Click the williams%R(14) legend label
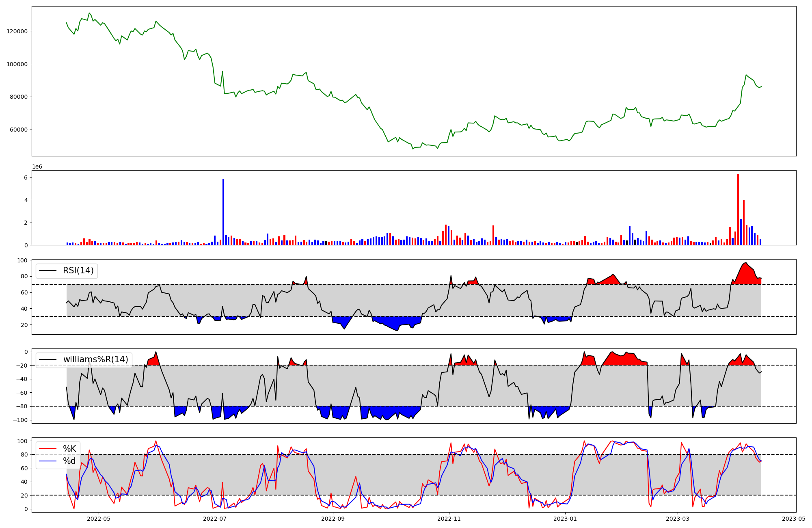The height and width of the screenshot is (528, 812). click(x=95, y=359)
